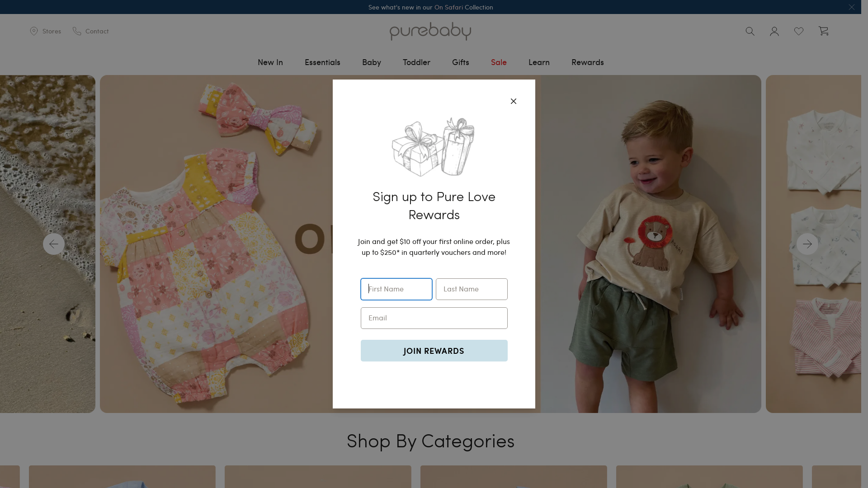
Task: Open the account profile icon
Action: (x=774, y=31)
